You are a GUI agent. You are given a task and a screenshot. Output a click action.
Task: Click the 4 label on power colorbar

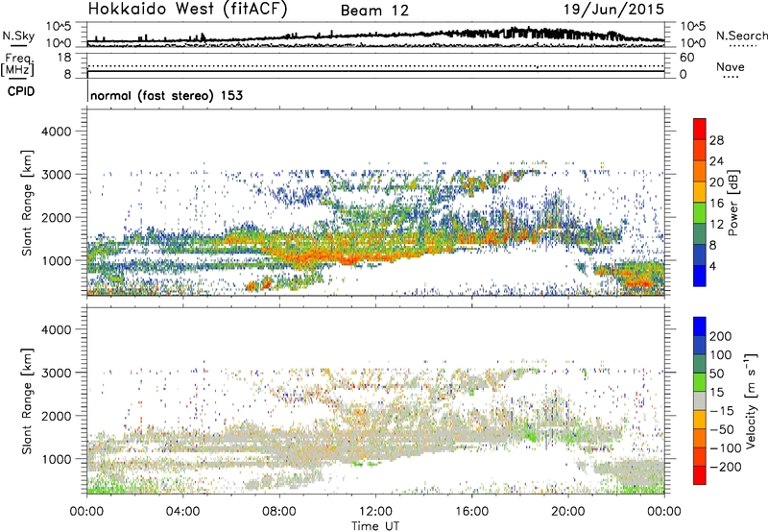(712, 266)
